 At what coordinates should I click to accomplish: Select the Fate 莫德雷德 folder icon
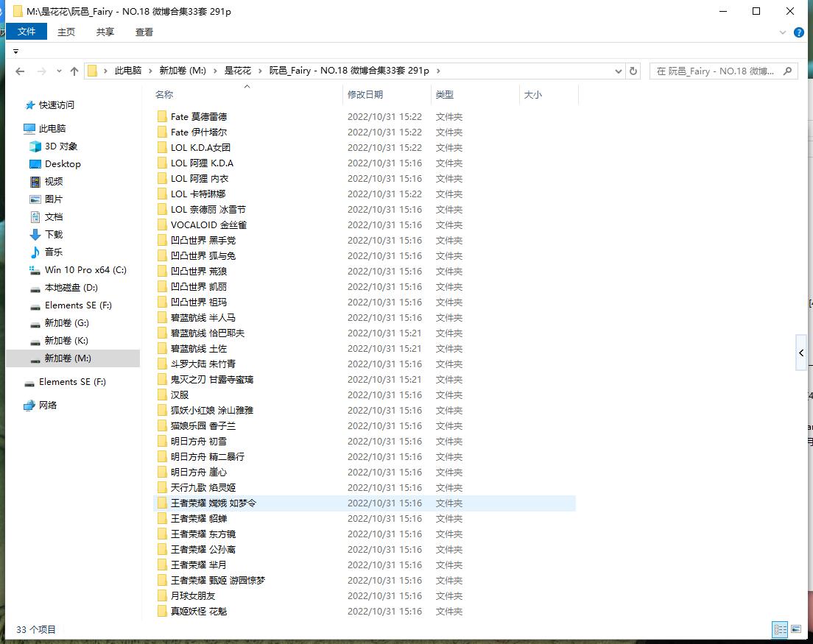162,116
